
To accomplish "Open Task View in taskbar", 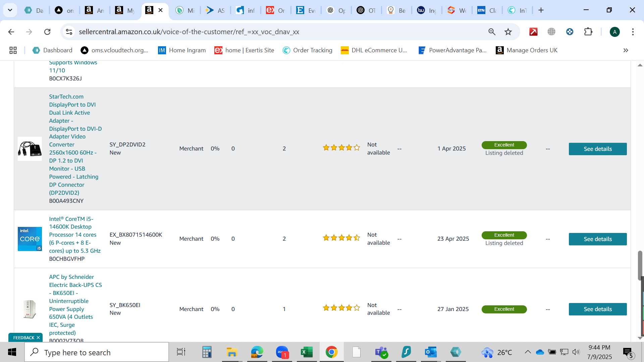I will pyautogui.click(x=181, y=352).
